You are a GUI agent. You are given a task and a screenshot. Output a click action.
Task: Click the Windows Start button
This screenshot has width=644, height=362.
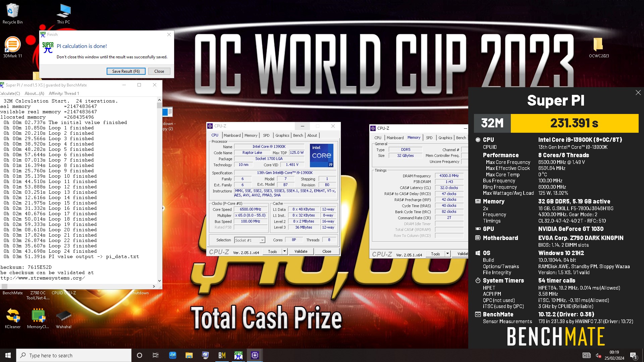[x=8, y=355]
